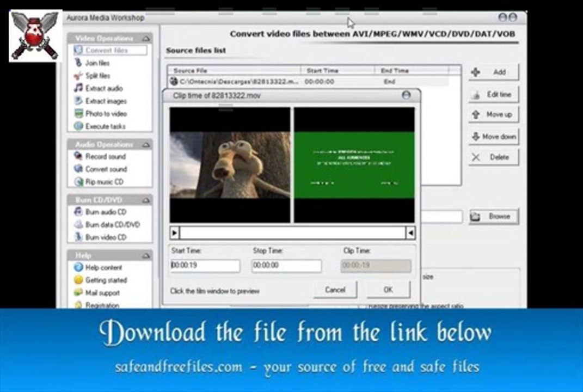Viewport: 583px width, 392px height.
Task: Open Burn video CD in the sidebar
Action: (106, 237)
